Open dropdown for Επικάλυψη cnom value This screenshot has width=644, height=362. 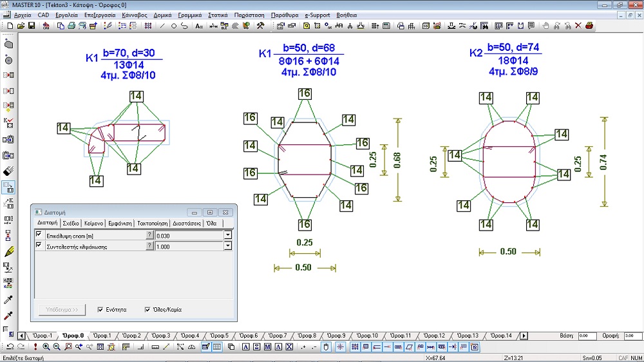click(x=228, y=236)
